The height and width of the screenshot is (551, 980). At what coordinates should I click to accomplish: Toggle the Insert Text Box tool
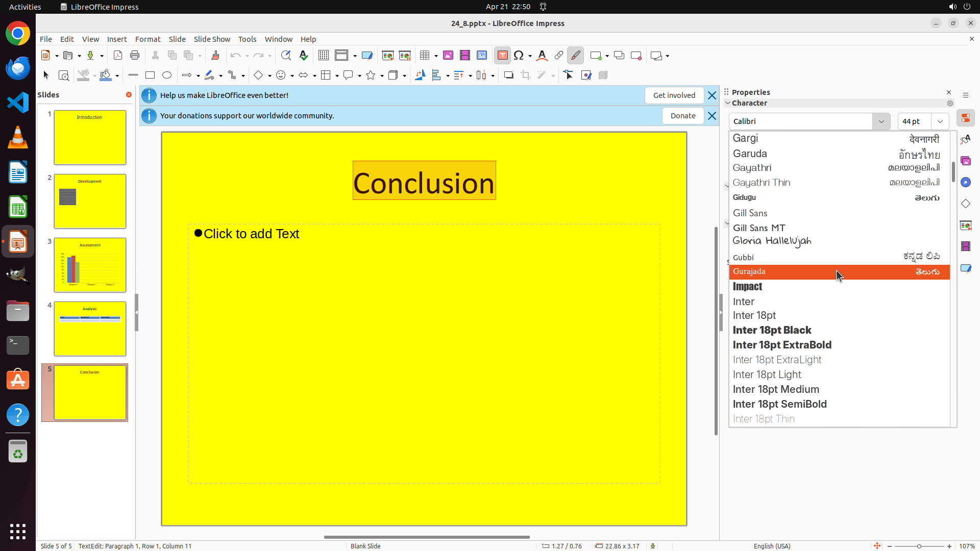pyautogui.click(x=502, y=56)
